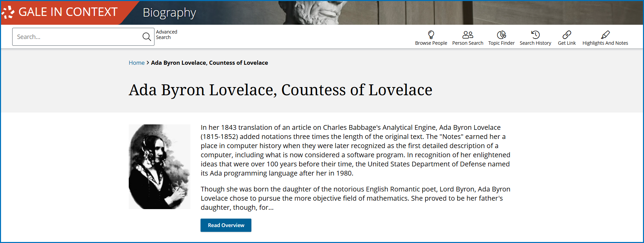Click the Get Link chain icon
This screenshot has width=644, height=243.
566,35
